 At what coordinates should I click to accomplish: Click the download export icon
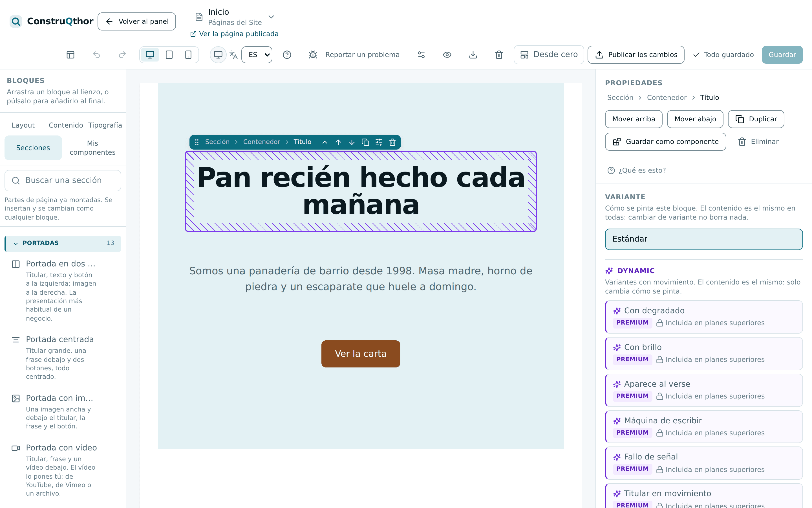pos(473,55)
